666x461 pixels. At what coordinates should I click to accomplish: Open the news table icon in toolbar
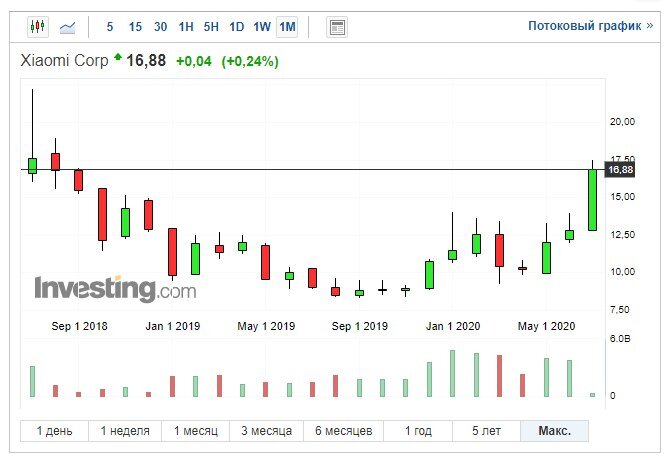coord(337,27)
